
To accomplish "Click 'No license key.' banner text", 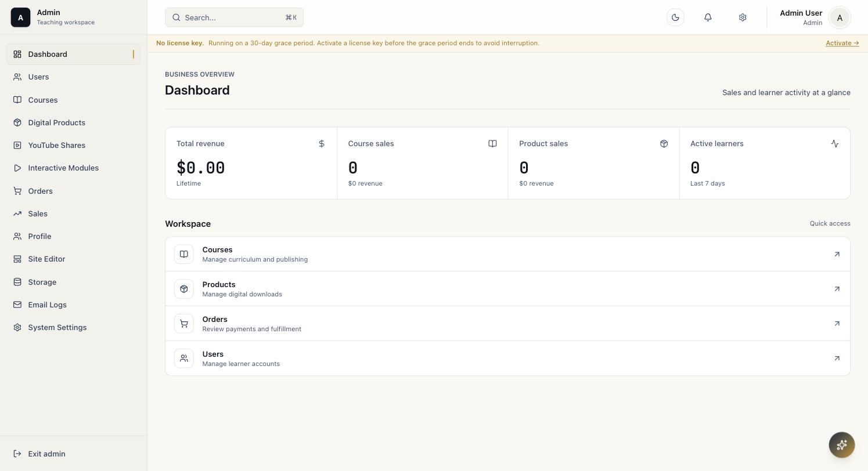I will (x=180, y=43).
